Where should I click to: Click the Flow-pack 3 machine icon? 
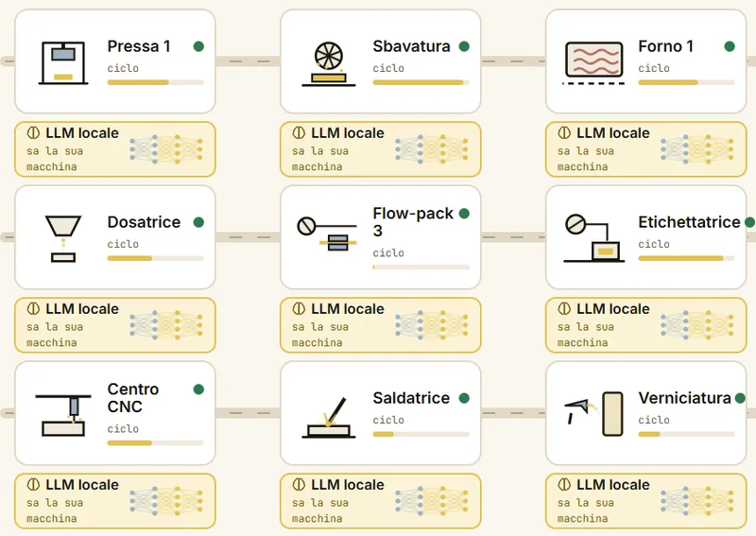327,234
